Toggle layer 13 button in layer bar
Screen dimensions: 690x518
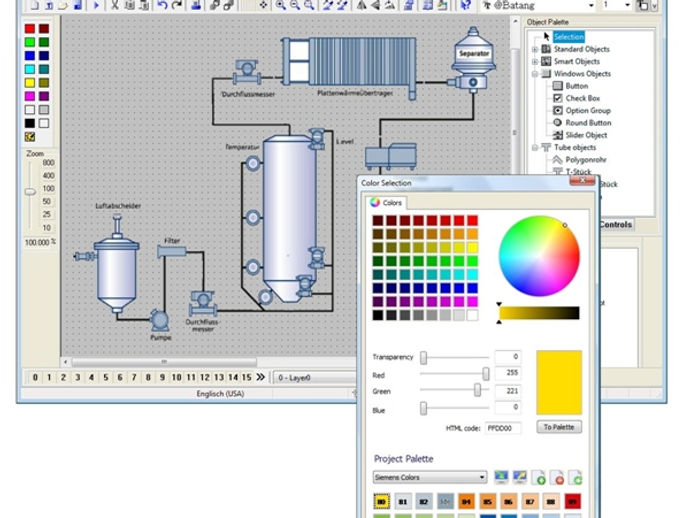coord(219,377)
